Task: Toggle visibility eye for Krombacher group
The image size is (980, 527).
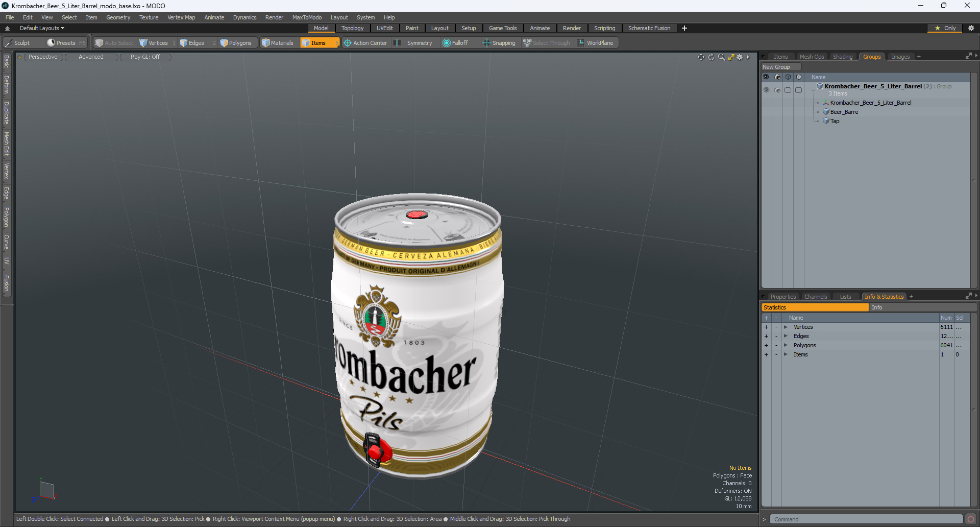Action: pyautogui.click(x=766, y=90)
